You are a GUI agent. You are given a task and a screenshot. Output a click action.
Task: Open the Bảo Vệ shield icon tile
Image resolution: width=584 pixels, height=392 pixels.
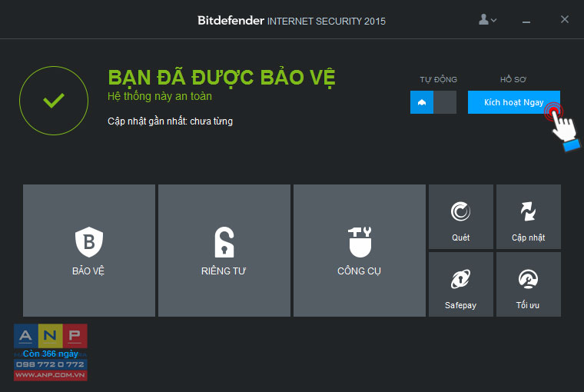point(88,242)
